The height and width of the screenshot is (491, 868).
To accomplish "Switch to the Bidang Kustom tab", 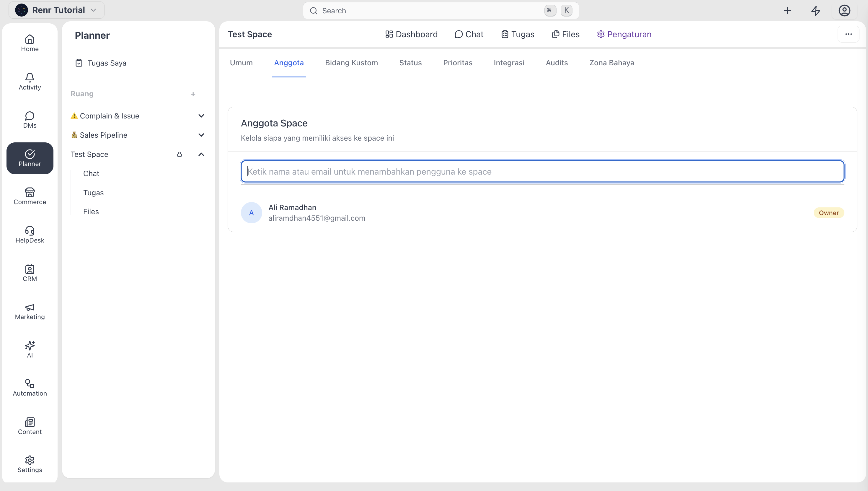I will coord(351,63).
